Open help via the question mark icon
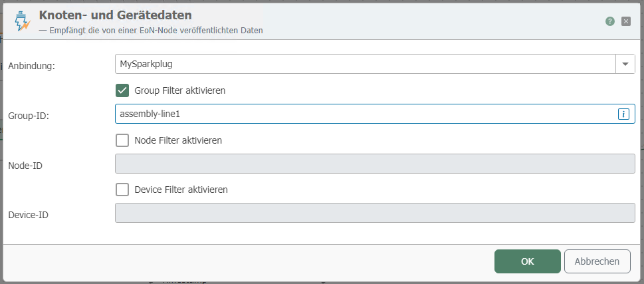 [609, 21]
